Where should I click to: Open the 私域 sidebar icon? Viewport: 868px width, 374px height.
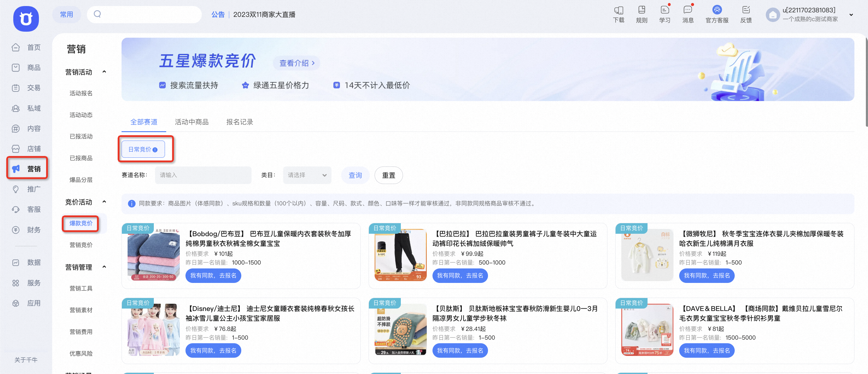click(x=16, y=109)
